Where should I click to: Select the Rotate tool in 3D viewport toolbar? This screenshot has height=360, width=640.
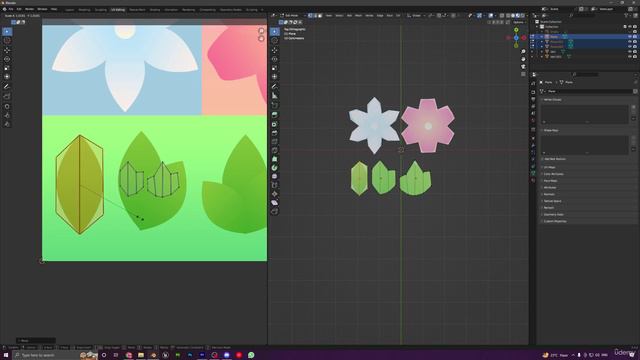275,59
